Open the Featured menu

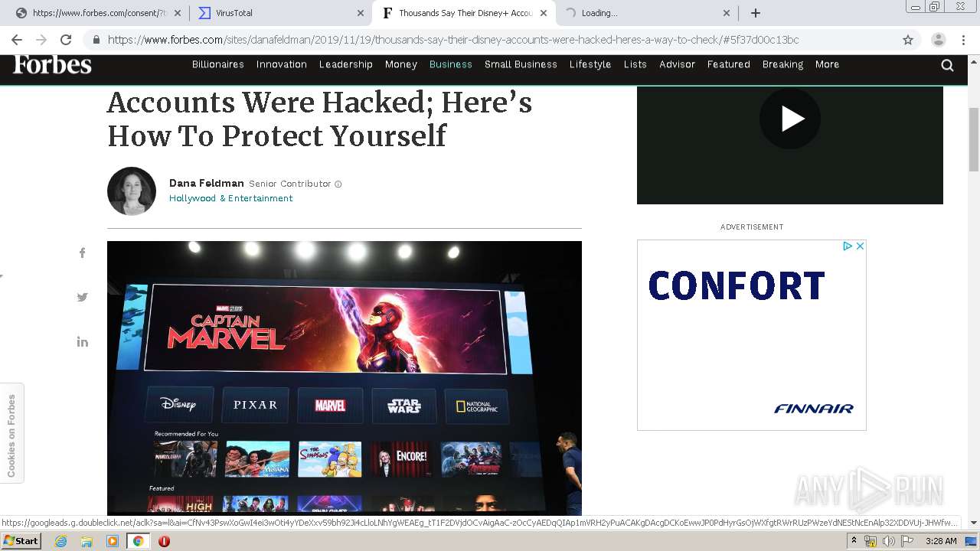click(729, 64)
